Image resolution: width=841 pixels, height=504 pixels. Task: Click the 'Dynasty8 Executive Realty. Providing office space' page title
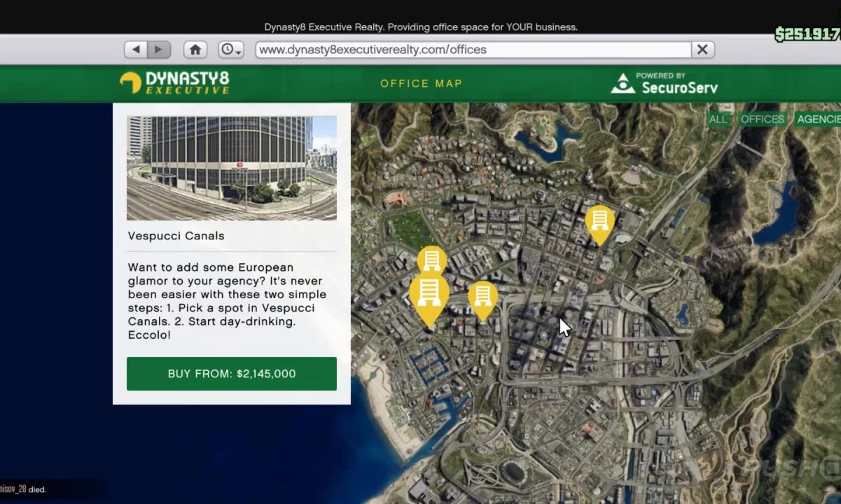coord(421,27)
